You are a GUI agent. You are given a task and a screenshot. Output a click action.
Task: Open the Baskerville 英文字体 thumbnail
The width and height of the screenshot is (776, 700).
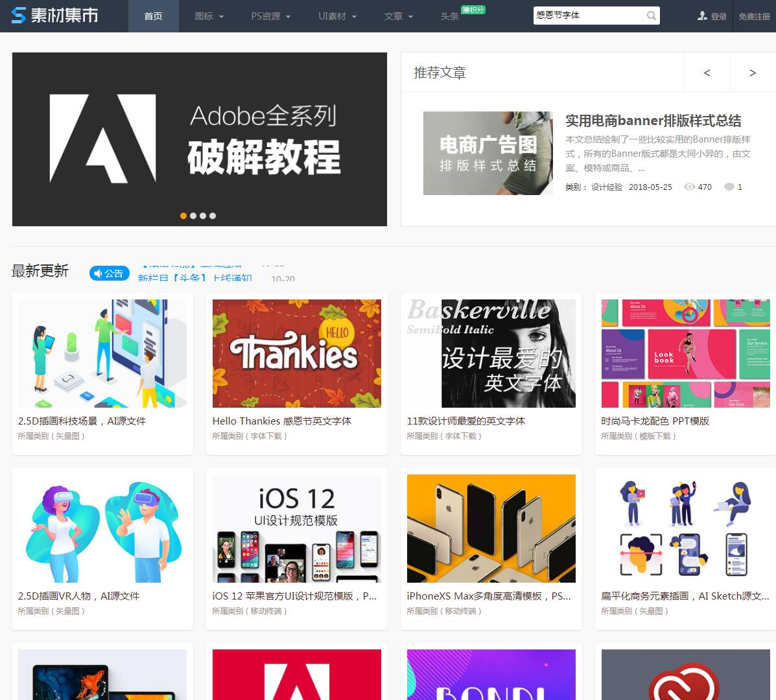click(491, 353)
